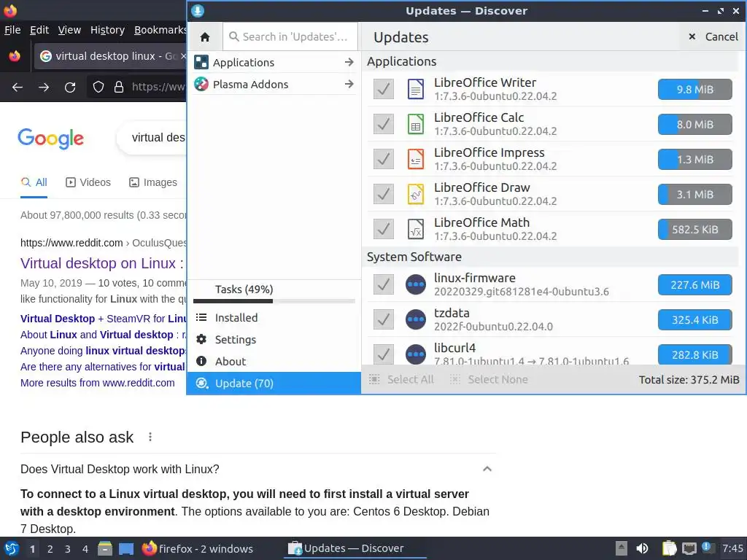Click the LibreOffice Math formula icon
This screenshot has width=747, height=560.
point(415,229)
